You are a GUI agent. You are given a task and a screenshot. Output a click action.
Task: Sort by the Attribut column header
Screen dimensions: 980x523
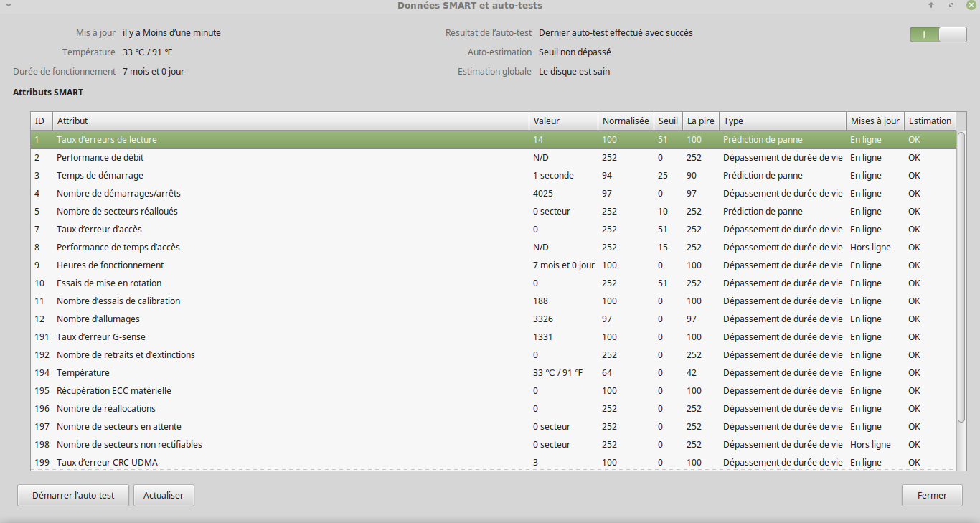pyautogui.click(x=291, y=121)
